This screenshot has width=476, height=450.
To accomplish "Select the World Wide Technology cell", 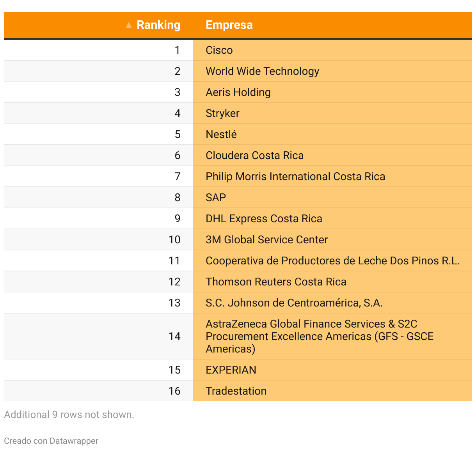I will coord(332,71).
